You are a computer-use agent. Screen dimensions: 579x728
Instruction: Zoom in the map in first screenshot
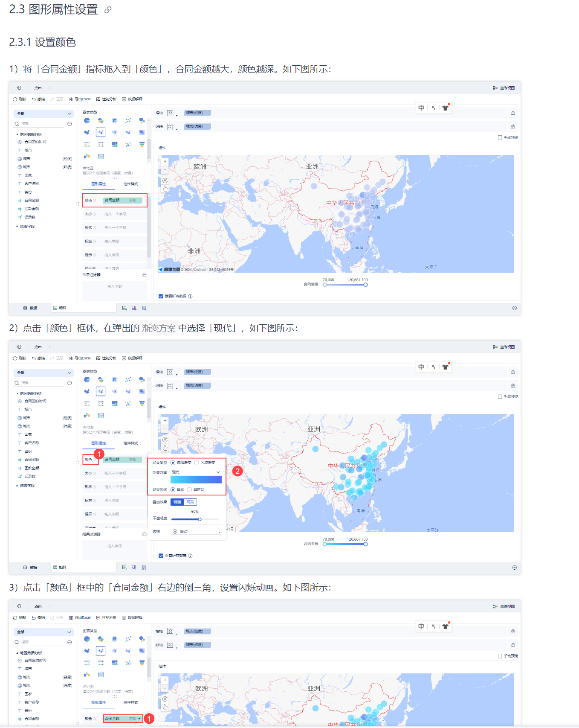click(165, 162)
